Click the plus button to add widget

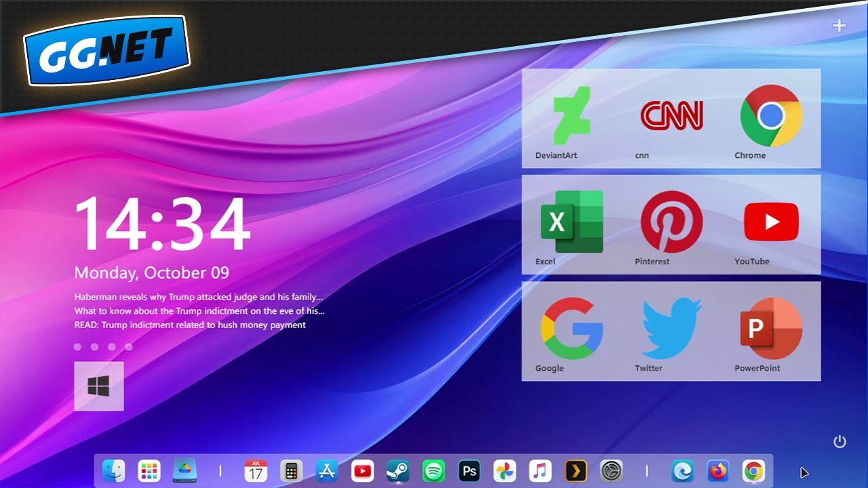[x=840, y=26]
